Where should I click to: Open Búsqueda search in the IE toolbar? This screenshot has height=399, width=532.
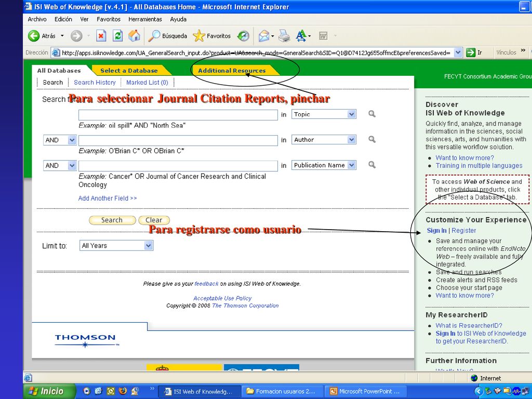tap(168, 36)
